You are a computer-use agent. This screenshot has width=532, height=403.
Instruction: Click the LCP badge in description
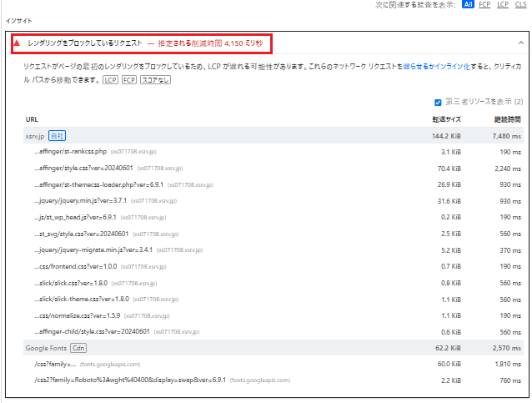point(110,80)
